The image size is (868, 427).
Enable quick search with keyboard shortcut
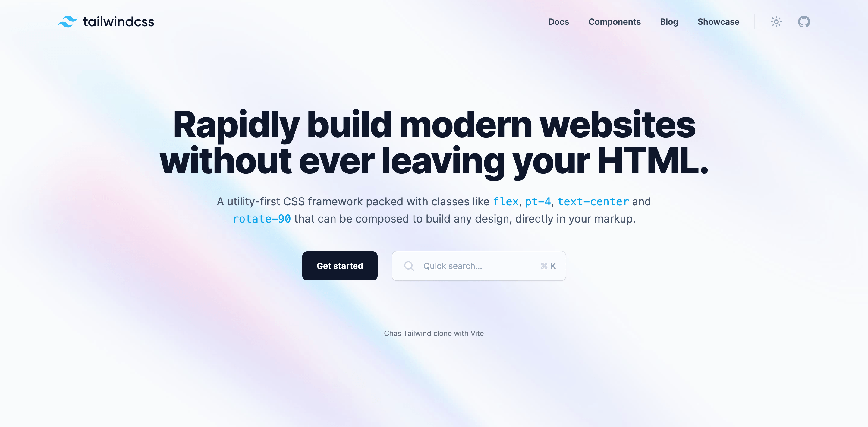coord(479,266)
